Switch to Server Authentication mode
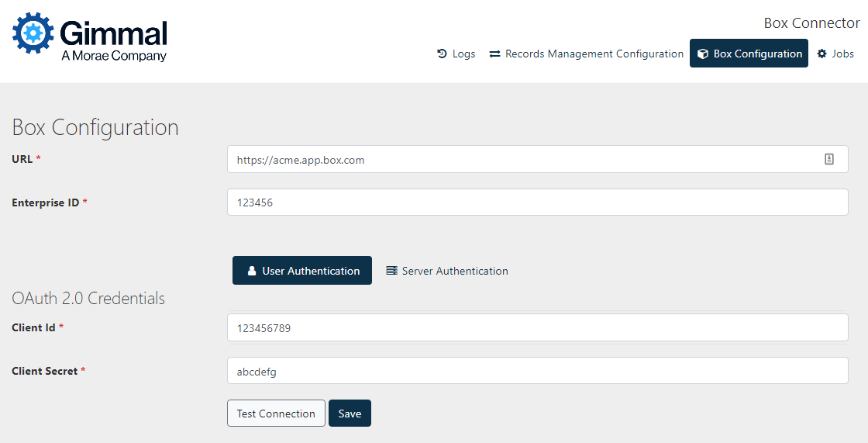Image resolution: width=868 pixels, height=443 pixels. pos(454,271)
